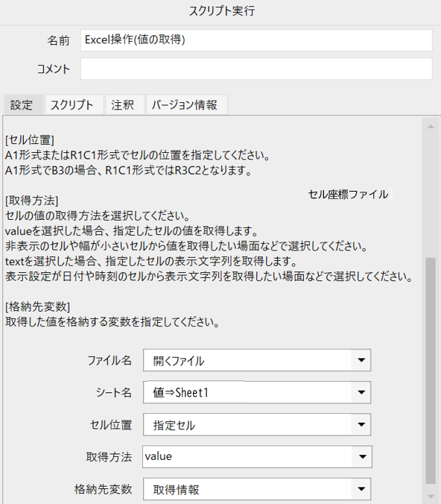Image resolution: width=441 pixels, height=504 pixels.
Task: Open the 注釈 tab
Action: pos(124,105)
